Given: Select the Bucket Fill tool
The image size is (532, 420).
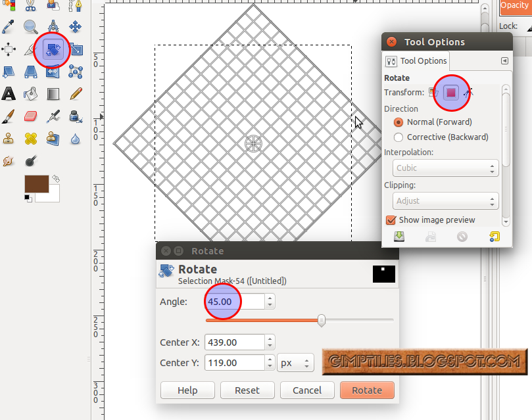Looking at the screenshot, I should coord(31,93).
